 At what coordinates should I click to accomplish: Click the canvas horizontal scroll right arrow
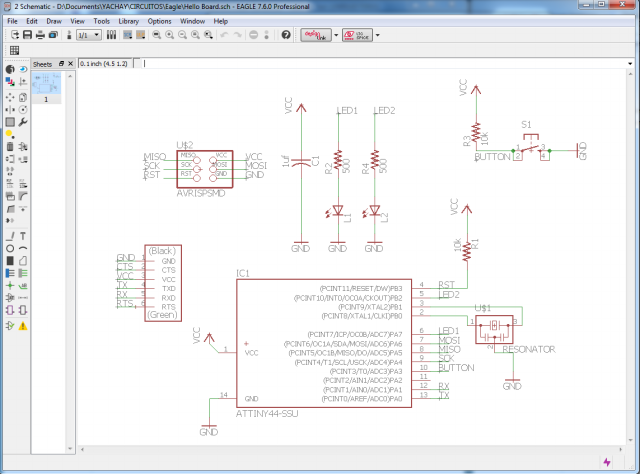(621, 450)
